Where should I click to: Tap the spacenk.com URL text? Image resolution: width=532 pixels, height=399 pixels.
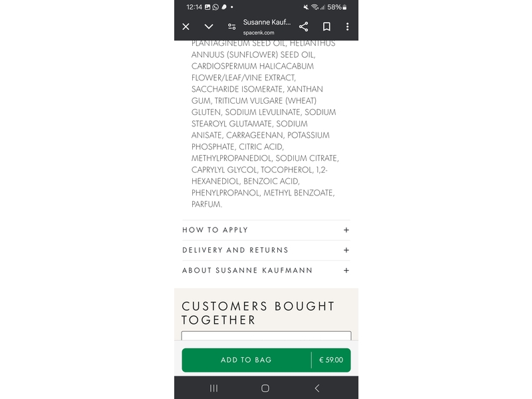click(x=259, y=33)
